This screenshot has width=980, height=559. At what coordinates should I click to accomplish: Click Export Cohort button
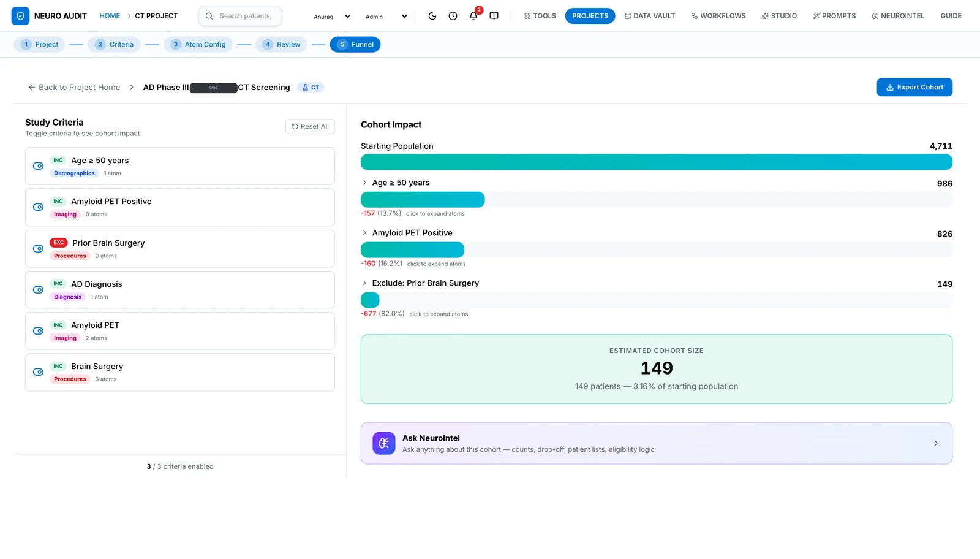tap(914, 87)
